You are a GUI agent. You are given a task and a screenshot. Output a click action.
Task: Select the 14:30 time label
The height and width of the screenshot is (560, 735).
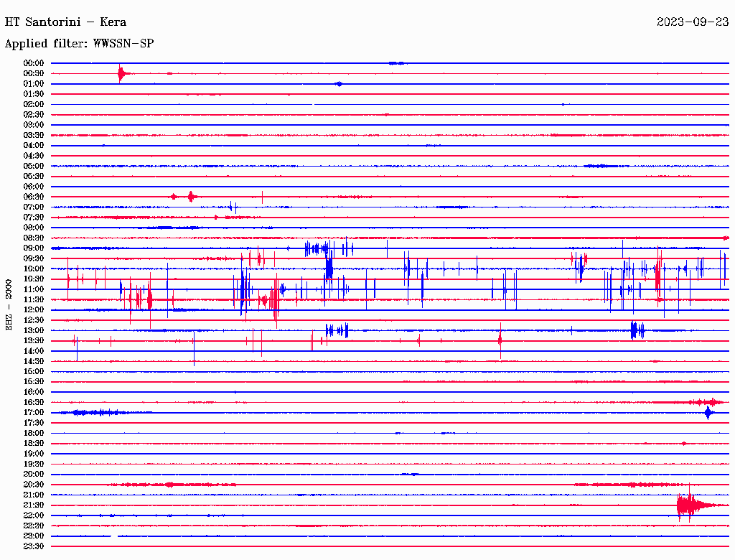click(34, 361)
